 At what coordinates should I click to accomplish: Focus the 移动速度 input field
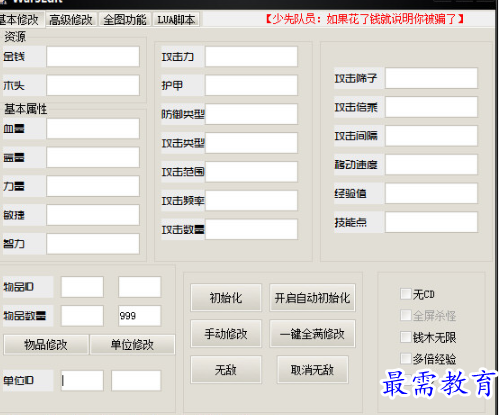coord(431,164)
